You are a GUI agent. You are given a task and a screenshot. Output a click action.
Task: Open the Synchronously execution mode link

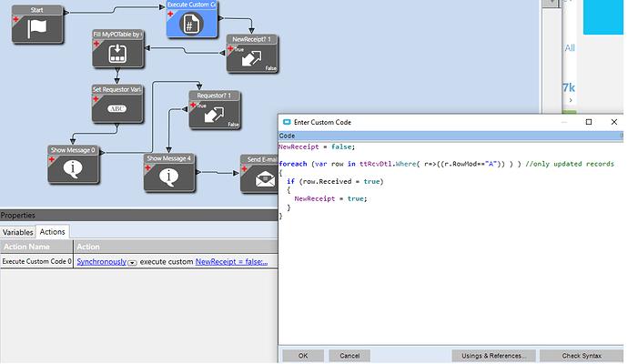101,261
